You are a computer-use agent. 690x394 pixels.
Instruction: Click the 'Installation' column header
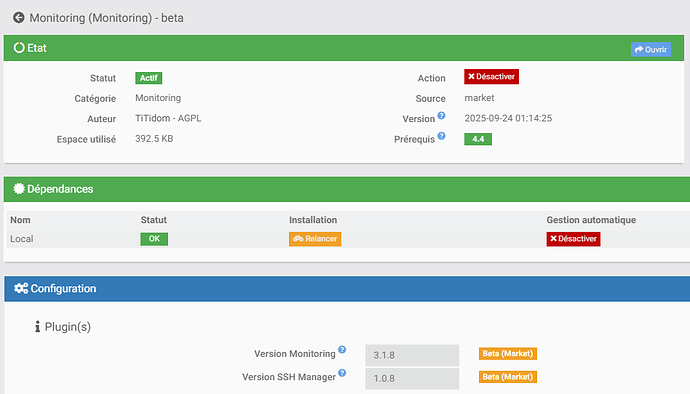[313, 220]
